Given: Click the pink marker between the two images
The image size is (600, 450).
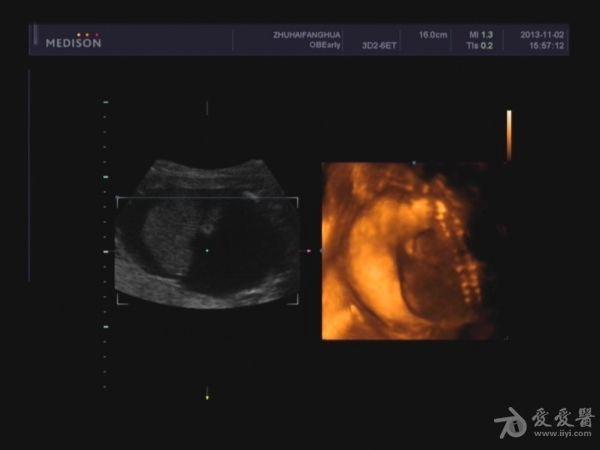Looking at the screenshot, I should click(308, 251).
